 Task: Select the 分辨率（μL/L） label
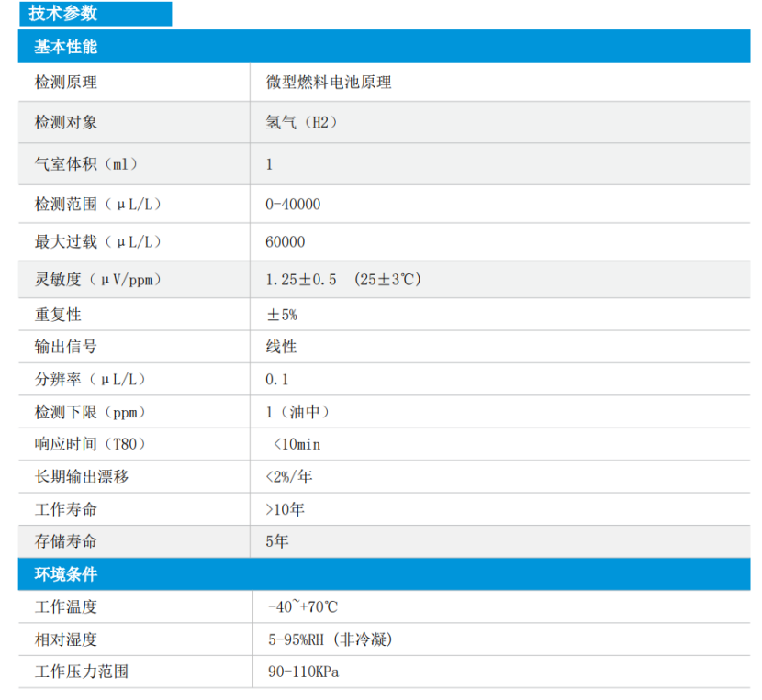90,379
